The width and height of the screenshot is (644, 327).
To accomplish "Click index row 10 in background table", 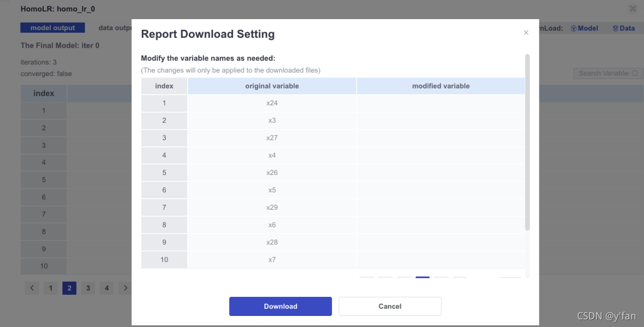I will click(x=44, y=266).
